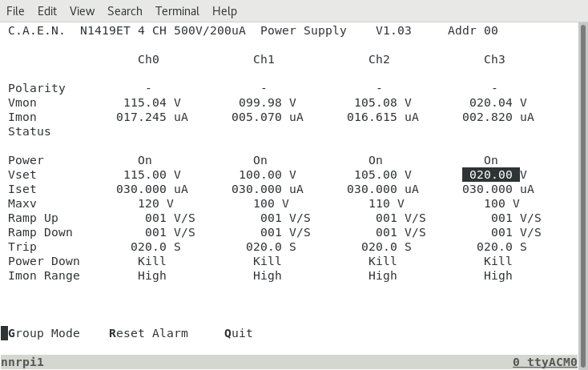
Task: Click the ttyACM0 window label in status bar
Action: coord(551,362)
